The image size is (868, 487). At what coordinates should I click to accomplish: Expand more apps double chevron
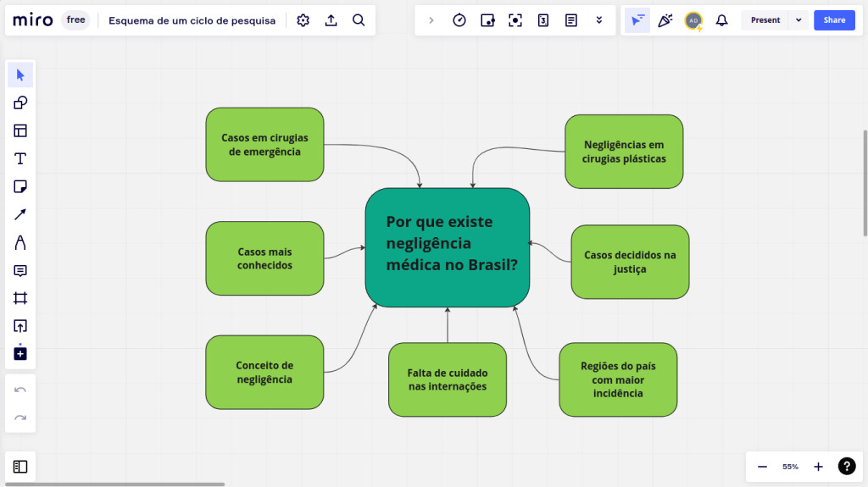pyautogui.click(x=599, y=20)
